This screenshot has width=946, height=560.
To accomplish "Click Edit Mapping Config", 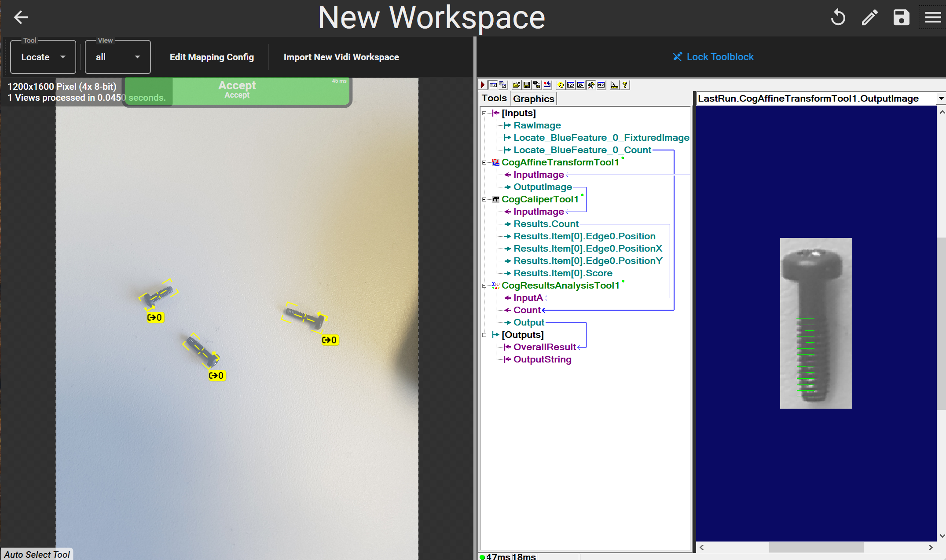I will pyautogui.click(x=212, y=57).
